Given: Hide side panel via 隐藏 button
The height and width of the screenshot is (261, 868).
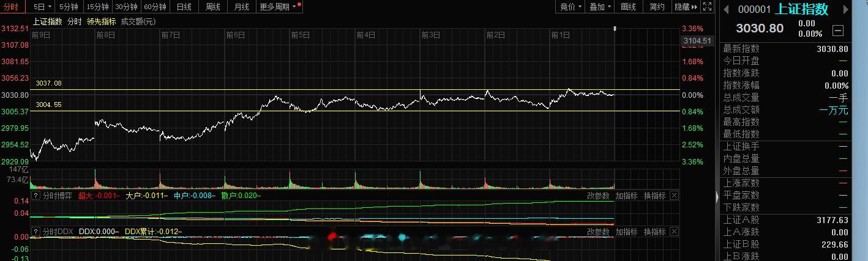Looking at the screenshot, I should (x=686, y=7).
